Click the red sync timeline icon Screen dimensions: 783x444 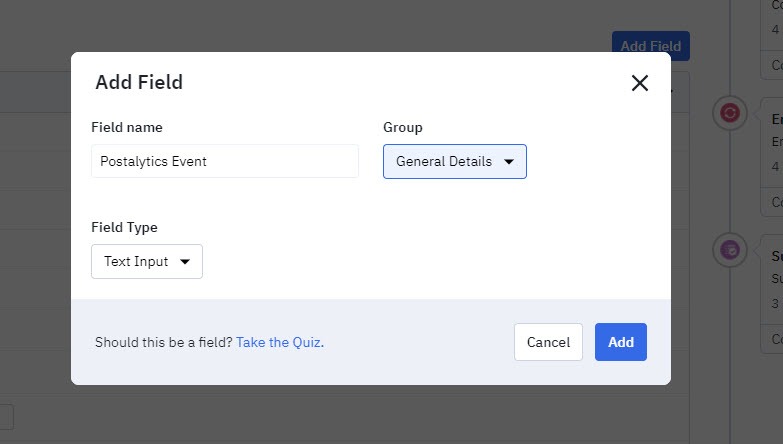click(730, 113)
